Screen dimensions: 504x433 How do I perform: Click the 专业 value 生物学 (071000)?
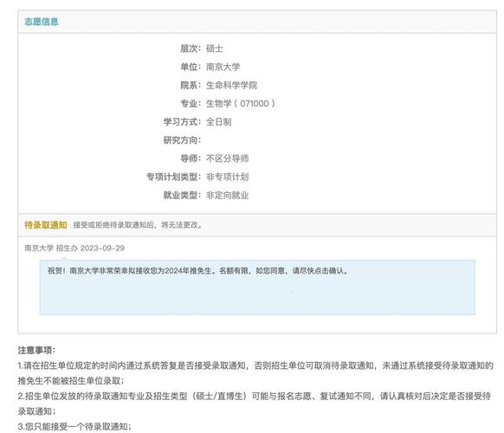(x=241, y=104)
